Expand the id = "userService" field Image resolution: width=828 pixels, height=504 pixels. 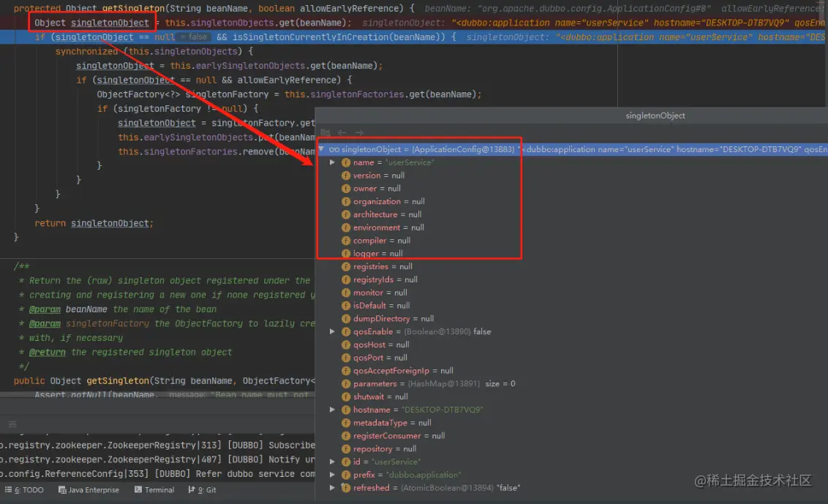pos(332,462)
